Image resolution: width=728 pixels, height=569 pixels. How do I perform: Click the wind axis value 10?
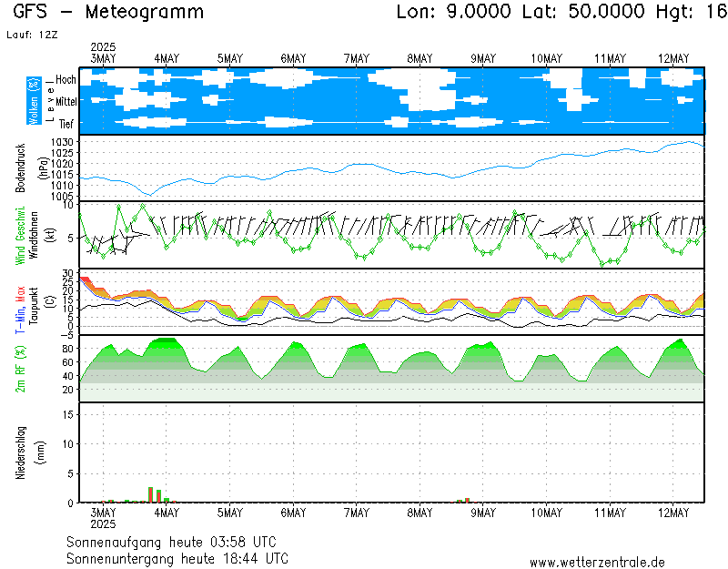(67, 205)
